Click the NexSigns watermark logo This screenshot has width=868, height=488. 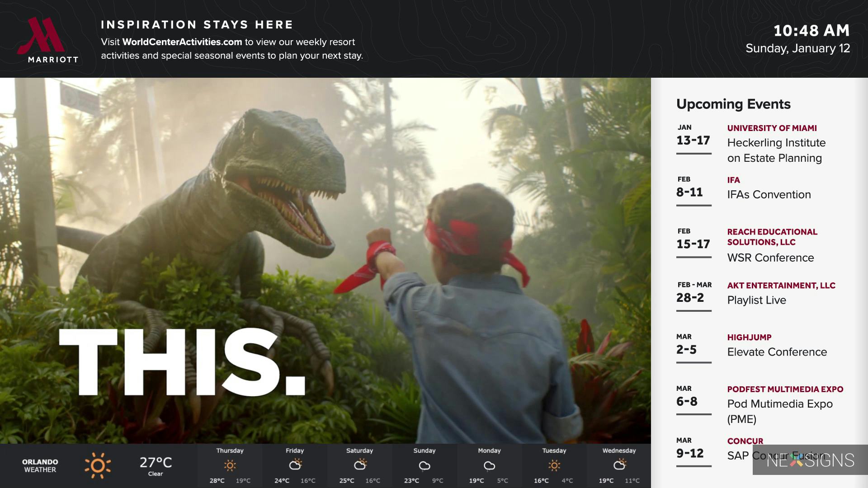[810, 460]
